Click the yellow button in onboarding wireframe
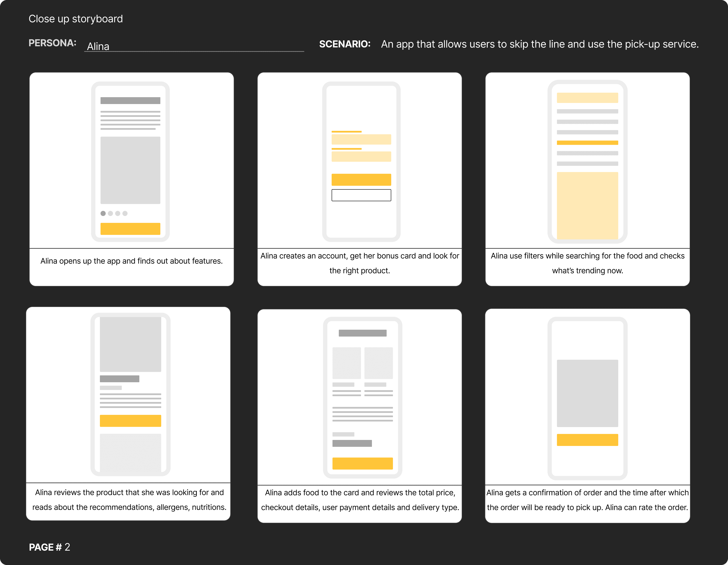 coord(130,229)
